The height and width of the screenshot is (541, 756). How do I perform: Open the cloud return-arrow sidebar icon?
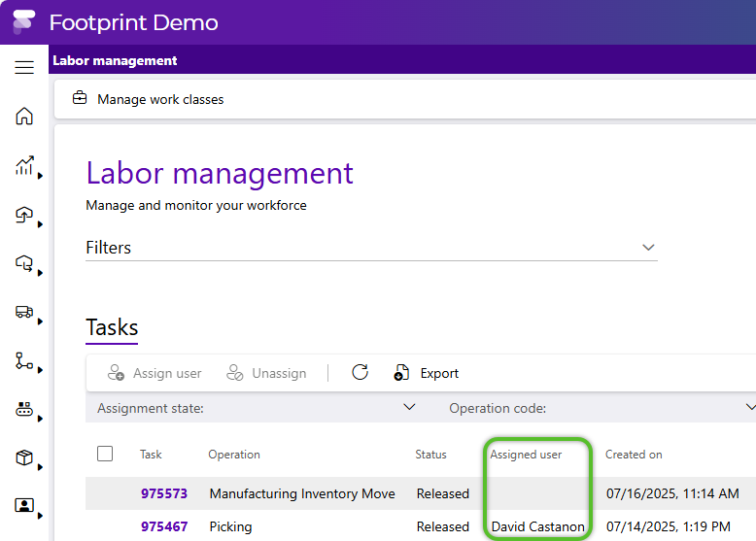[24, 263]
